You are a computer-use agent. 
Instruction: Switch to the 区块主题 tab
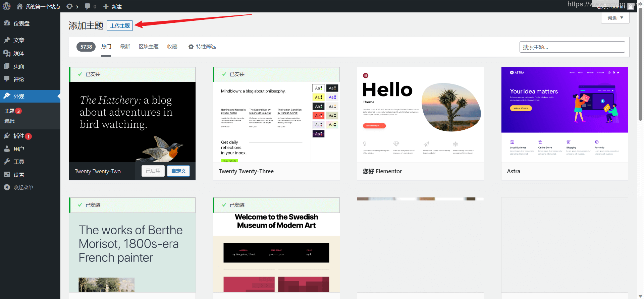(149, 47)
